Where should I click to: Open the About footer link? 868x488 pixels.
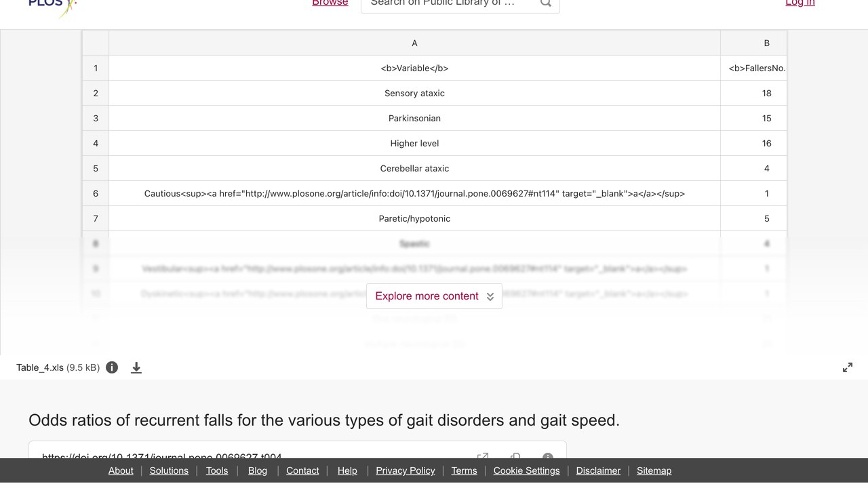coord(121,470)
